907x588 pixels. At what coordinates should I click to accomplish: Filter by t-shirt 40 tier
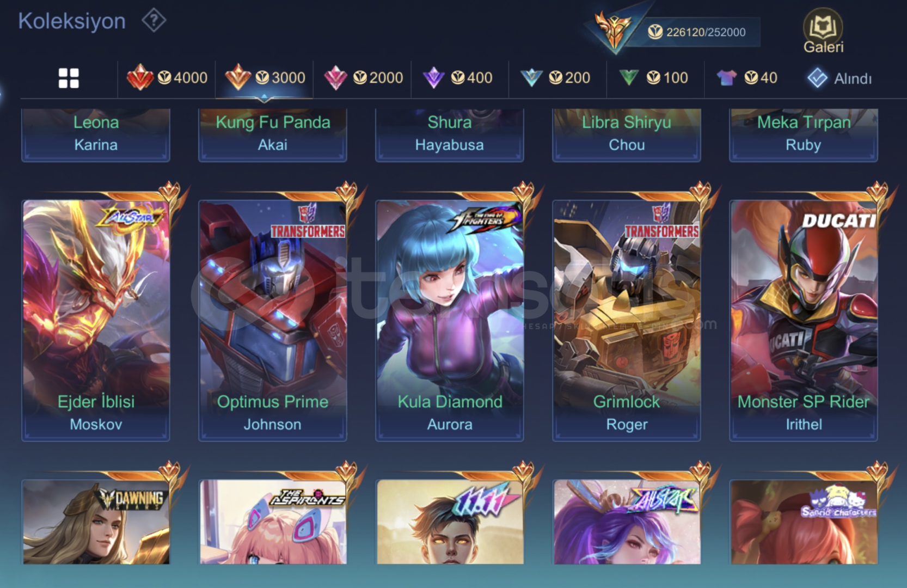point(746,78)
